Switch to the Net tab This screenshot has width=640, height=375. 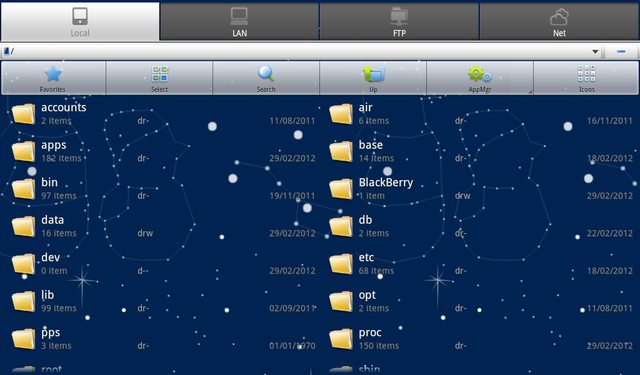pos(559,22)
